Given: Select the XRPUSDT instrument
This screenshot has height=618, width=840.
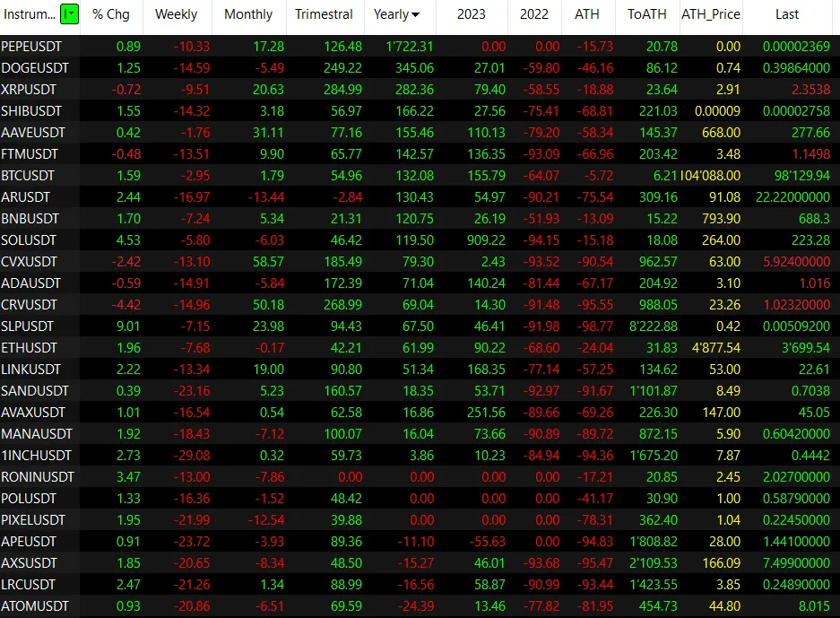Looking at the screenshot, I should tap(29, 90).
